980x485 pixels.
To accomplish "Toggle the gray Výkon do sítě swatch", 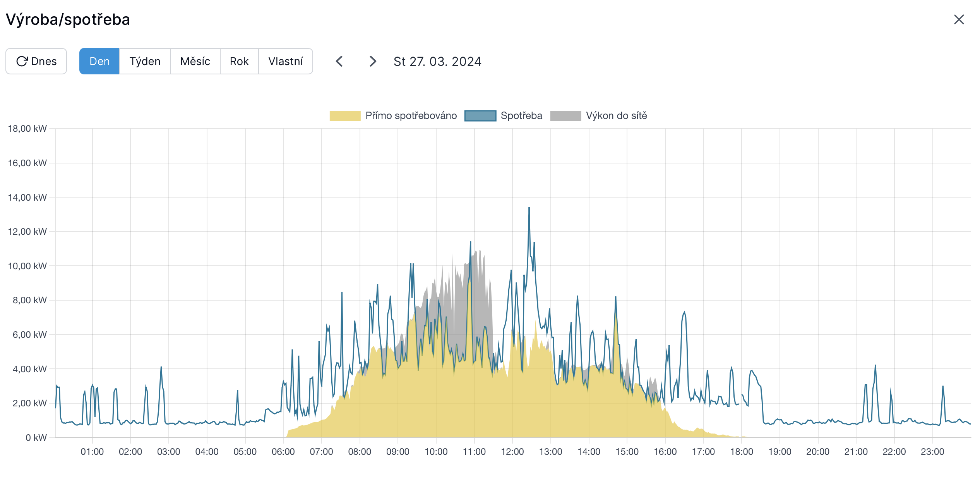I will click(x=565, y=116).
